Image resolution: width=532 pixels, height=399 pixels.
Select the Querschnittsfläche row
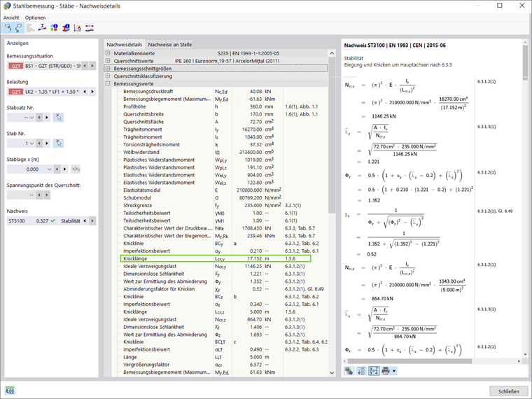pyautogui.click(x=220, y=122)
